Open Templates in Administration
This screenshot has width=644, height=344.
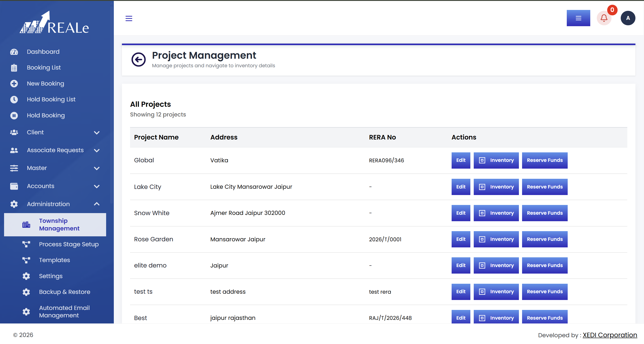(x=55, y=260)
